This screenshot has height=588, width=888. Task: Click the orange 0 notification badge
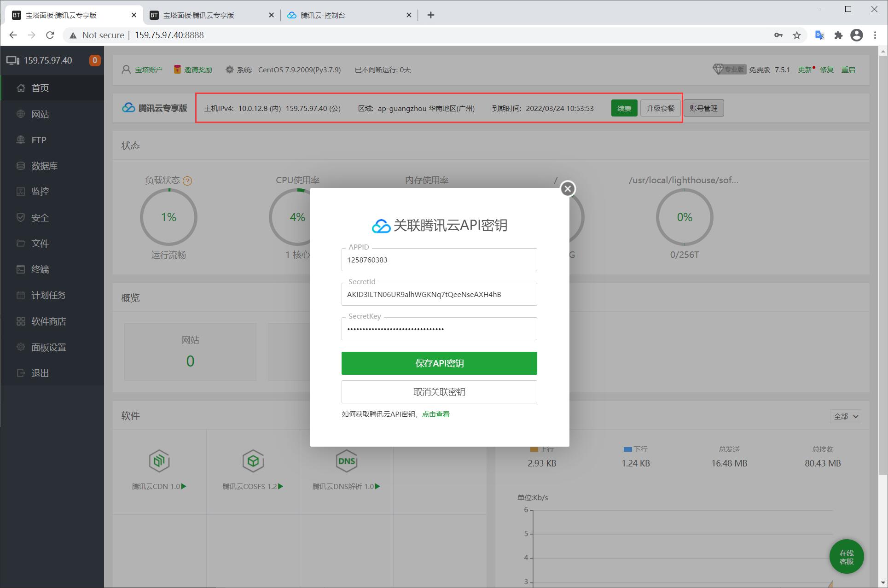94,60
